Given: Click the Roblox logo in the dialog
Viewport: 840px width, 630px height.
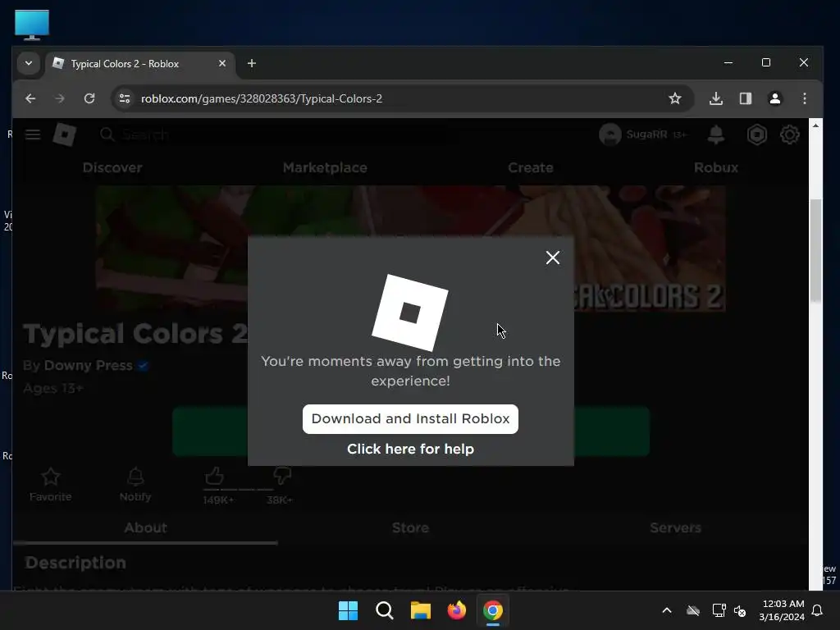Looking at the screenshot, I should (x=410, y=313).
